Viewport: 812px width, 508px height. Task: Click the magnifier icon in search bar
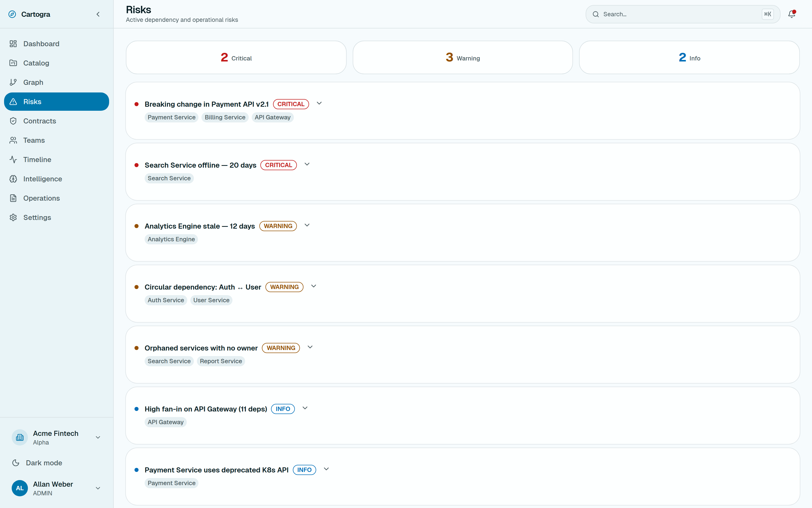coord(596,14)
